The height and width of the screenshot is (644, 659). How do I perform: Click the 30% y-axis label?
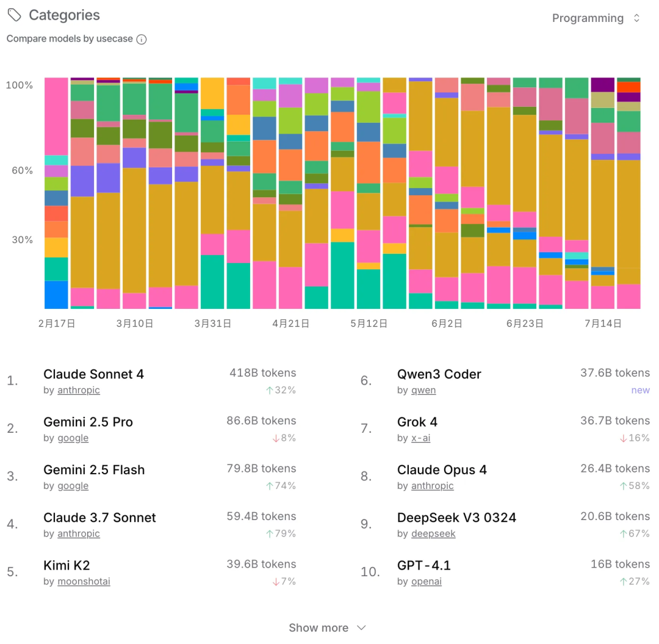(x=23, y=240)
